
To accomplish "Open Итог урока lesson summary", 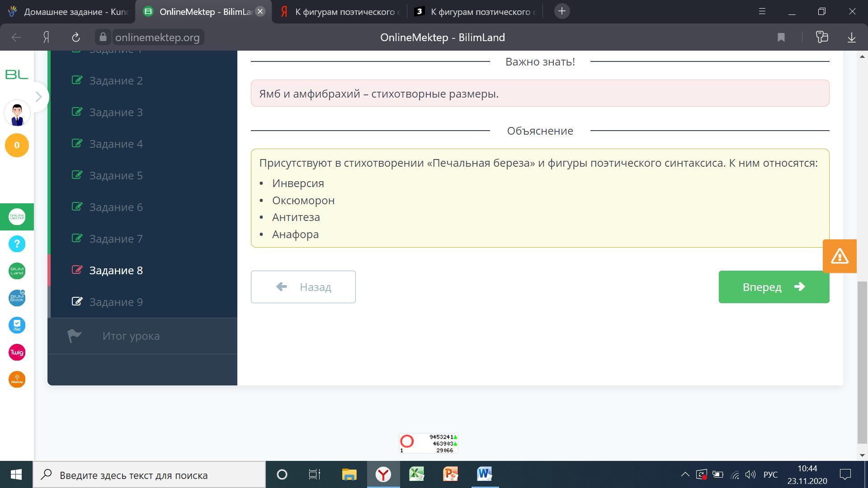I will (131, 336).
